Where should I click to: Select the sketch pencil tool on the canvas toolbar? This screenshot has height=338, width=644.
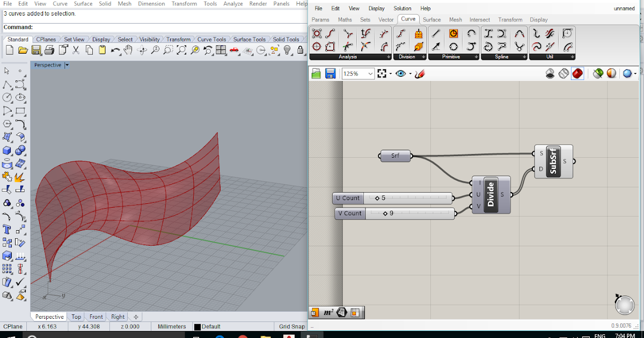[420, 74]
